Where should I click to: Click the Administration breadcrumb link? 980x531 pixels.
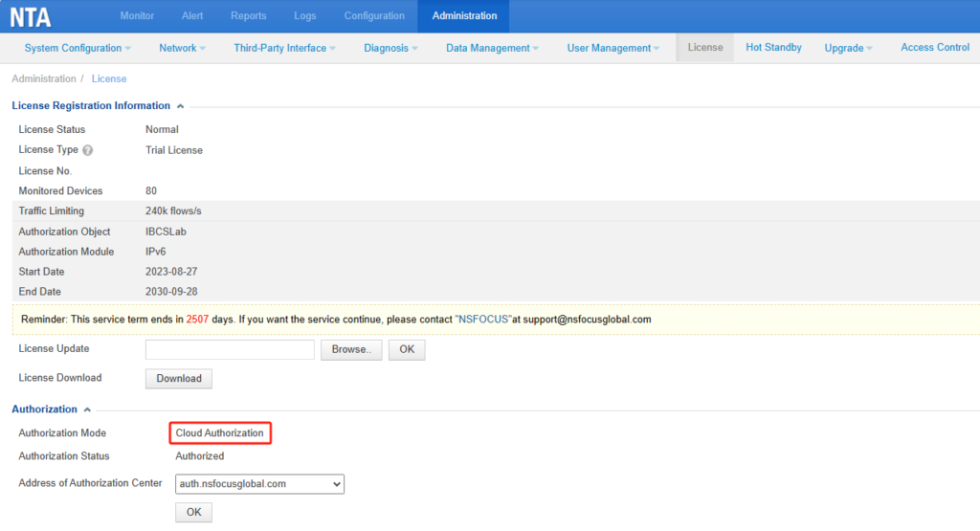44,78
